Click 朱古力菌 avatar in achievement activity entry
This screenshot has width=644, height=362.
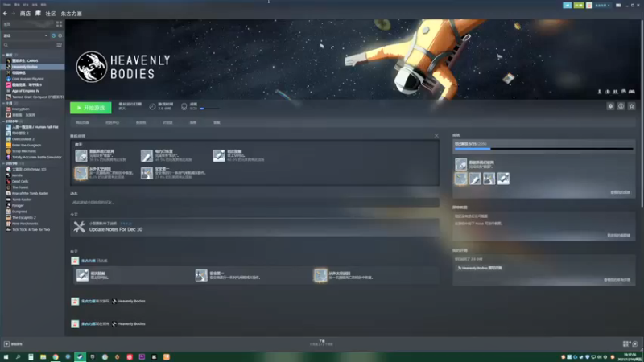(75, 261)
